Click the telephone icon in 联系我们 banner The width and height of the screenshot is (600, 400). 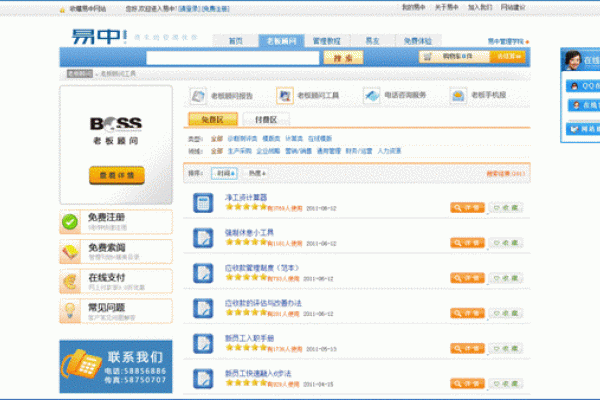[82, 363]
